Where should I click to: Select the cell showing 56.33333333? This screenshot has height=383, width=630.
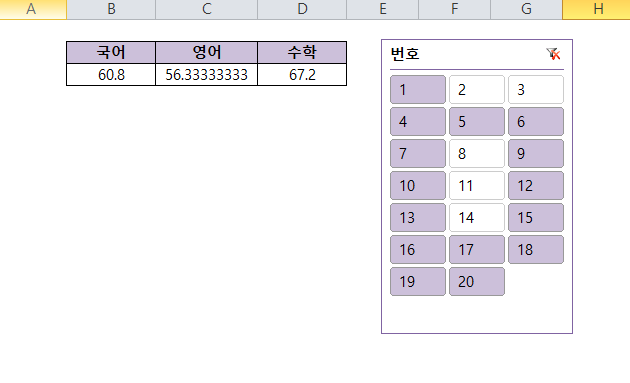click(207, 75)
